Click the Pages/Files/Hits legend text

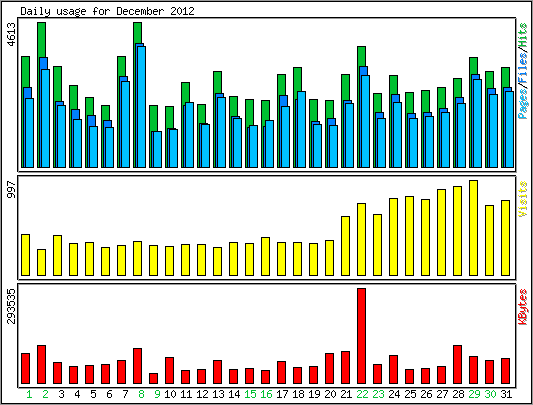coord(523,71)
